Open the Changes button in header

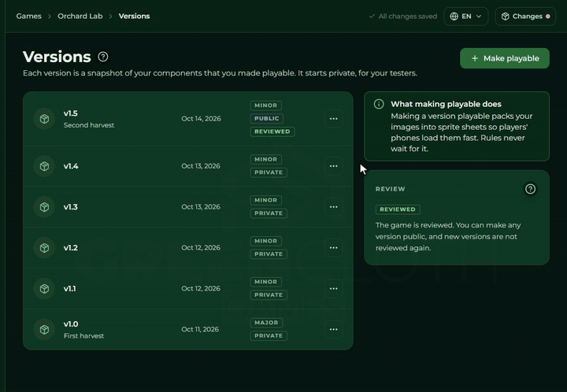(525, 17)
